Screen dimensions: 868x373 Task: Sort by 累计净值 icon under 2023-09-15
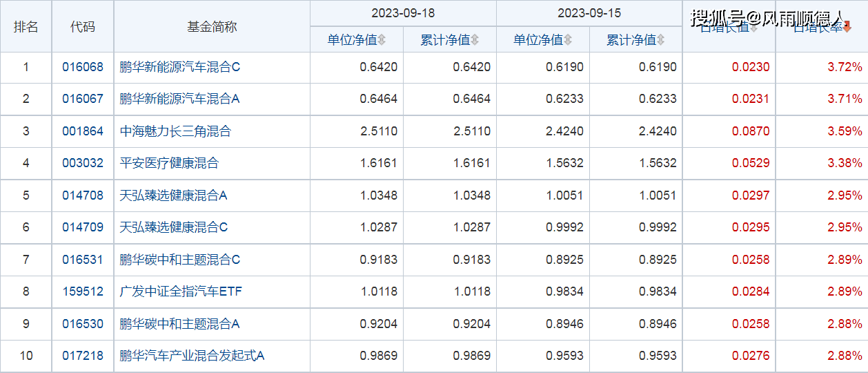tap(661, 40)
